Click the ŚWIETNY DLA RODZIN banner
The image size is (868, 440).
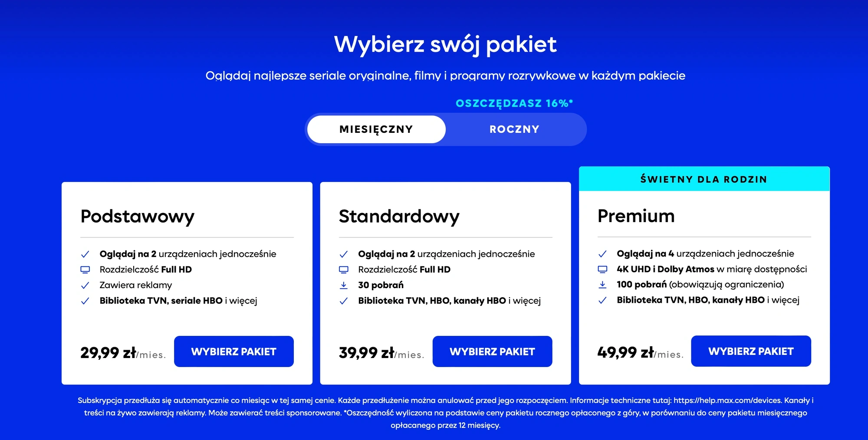(x=704, y=179)
